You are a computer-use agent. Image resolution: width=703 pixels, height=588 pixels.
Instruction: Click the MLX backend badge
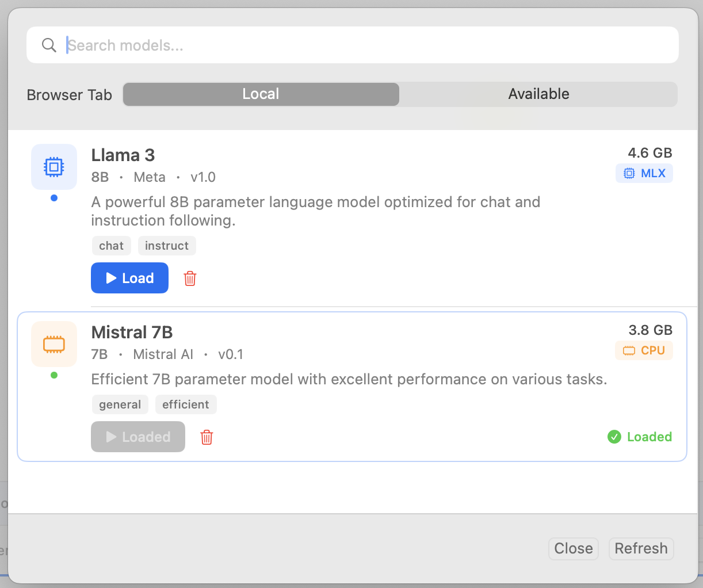[x=644, y=173]
